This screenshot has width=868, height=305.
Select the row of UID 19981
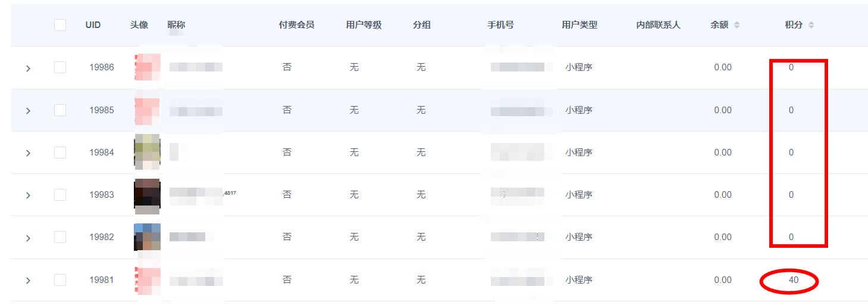coord(60,280)
